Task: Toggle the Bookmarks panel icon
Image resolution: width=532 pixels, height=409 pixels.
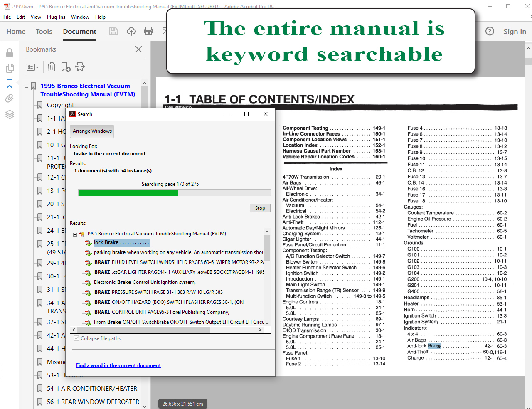Action: click(x=10, y=84)
